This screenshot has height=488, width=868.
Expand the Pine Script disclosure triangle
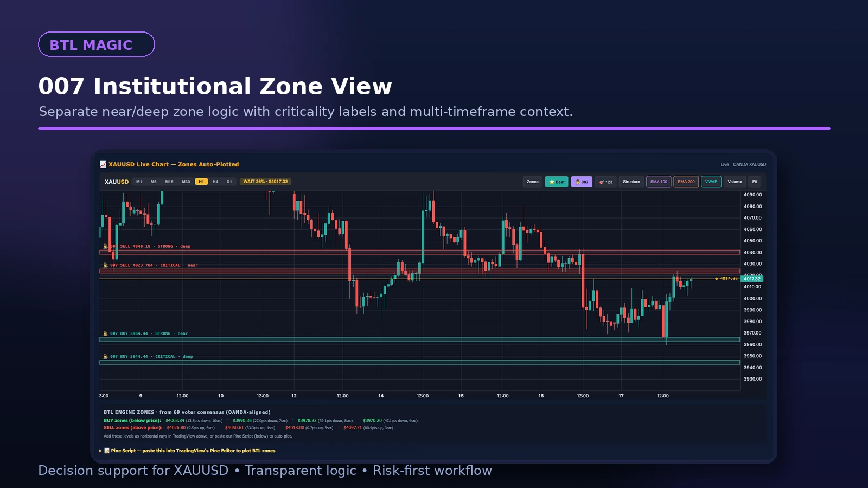tap(100, 451)
